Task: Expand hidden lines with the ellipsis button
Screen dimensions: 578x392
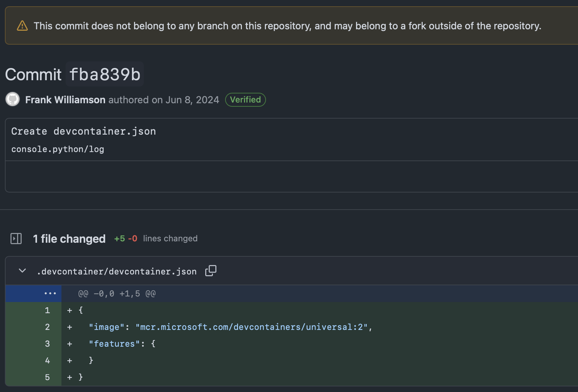Action: click(x=50, y=294)
